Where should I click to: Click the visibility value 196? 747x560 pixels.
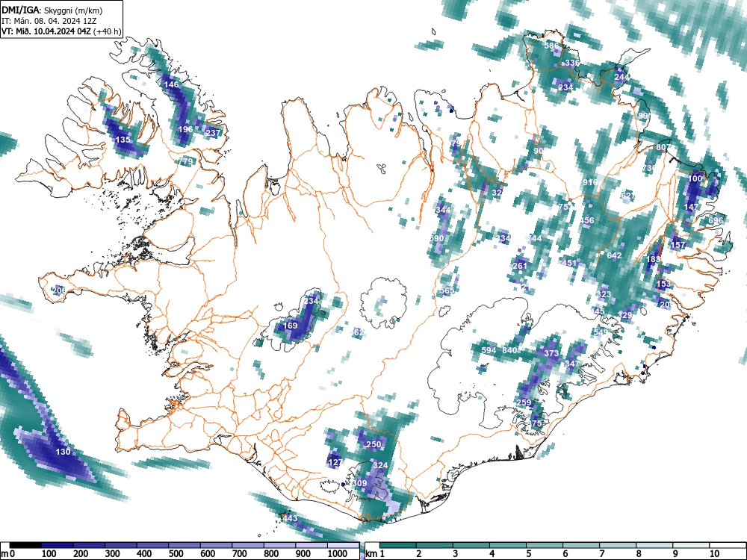click(185, 129)
